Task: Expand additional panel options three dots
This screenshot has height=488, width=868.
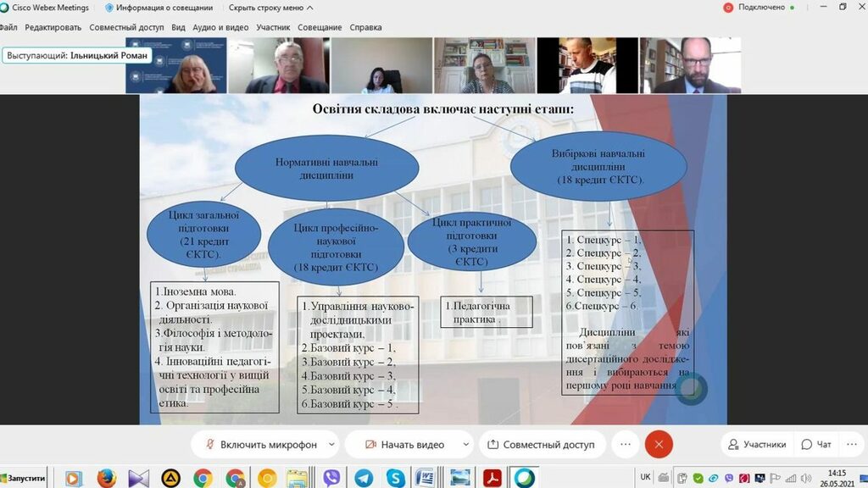Action: coord(852,444)
